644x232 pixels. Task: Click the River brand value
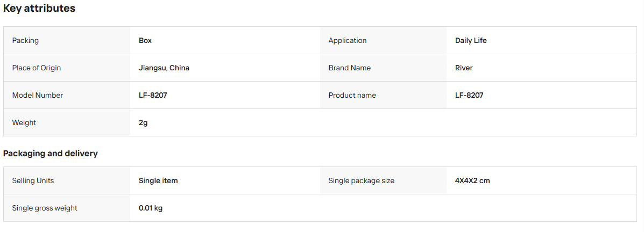464,68
